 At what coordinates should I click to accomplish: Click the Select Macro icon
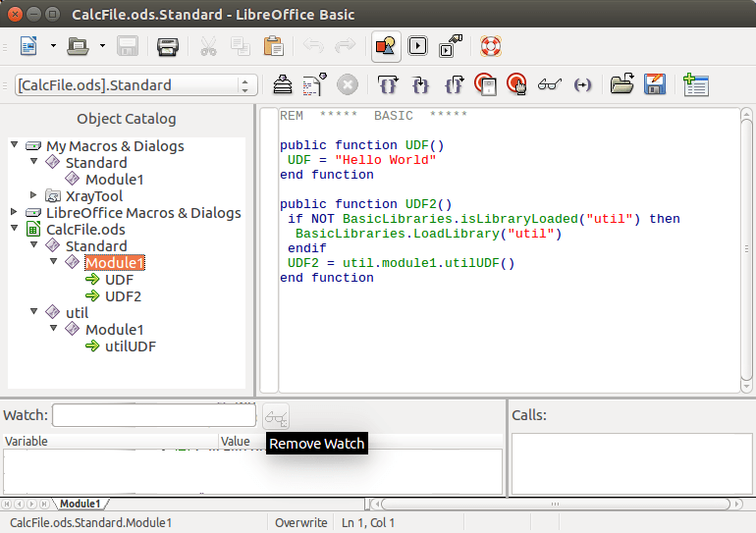point(417,46)
